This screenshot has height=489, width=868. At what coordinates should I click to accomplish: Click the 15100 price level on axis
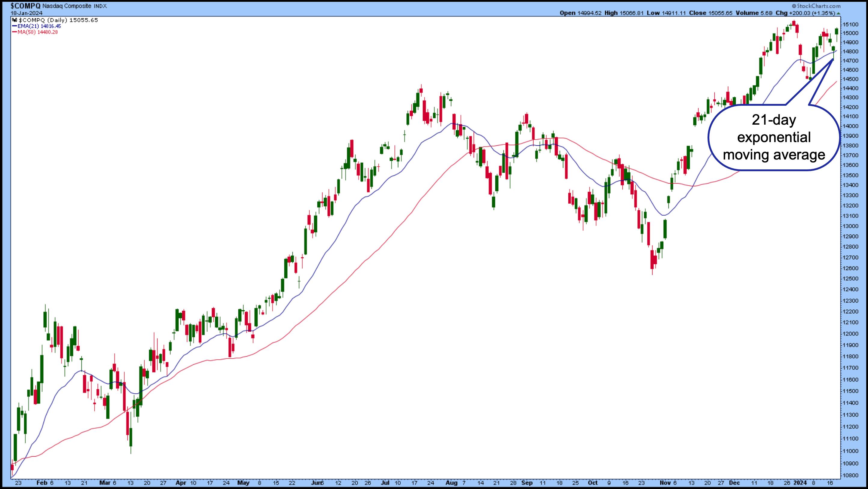coord(851,24)
